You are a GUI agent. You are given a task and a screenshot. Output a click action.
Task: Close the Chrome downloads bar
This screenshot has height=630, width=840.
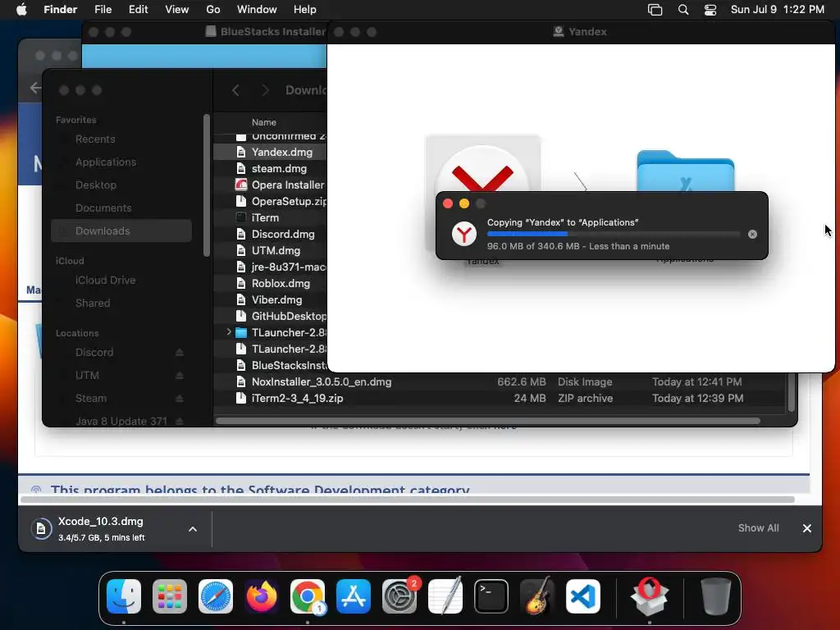(x=807, y=528)
